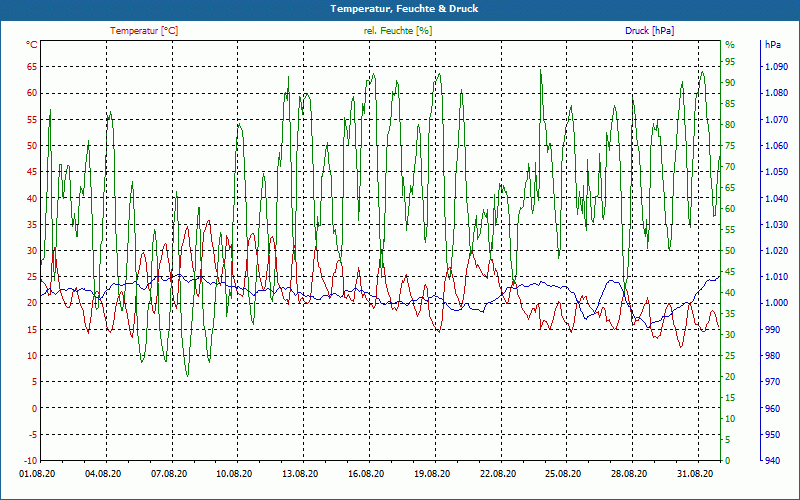800x500 pixels.
Task: Click the red '60' temperature axis value
Action: (32, 93)
